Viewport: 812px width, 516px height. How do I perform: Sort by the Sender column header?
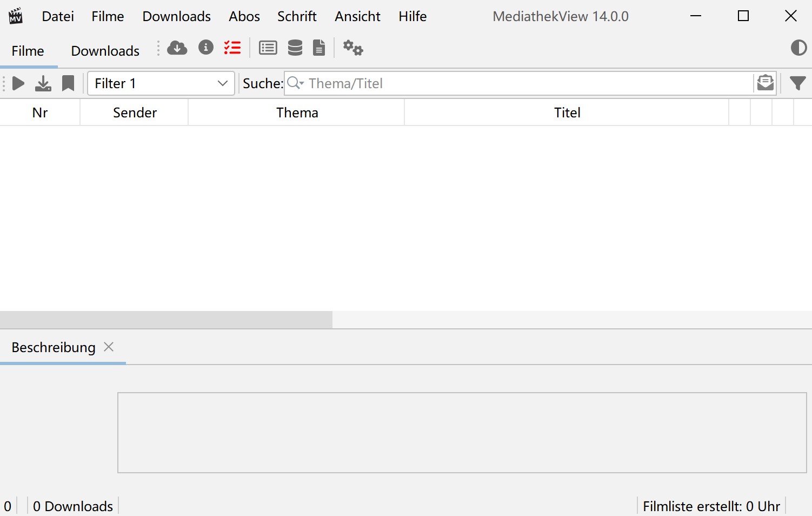pyautogui.click(x=135, y=113)
